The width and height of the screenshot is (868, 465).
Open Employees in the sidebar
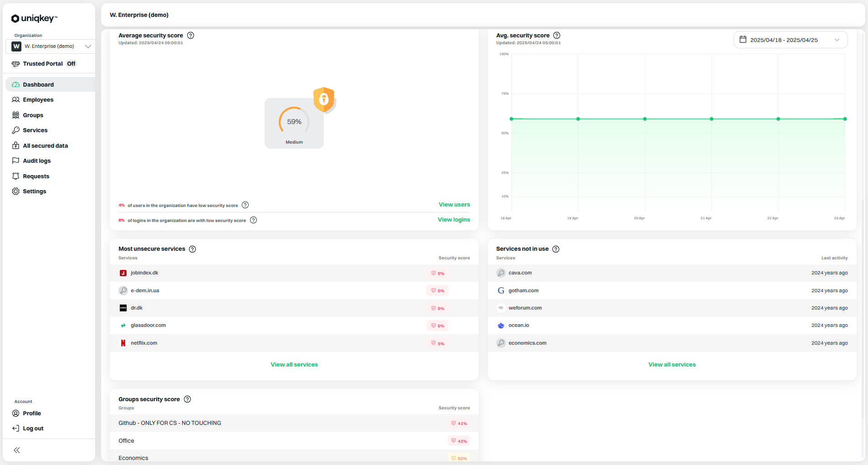pos(38,100)
